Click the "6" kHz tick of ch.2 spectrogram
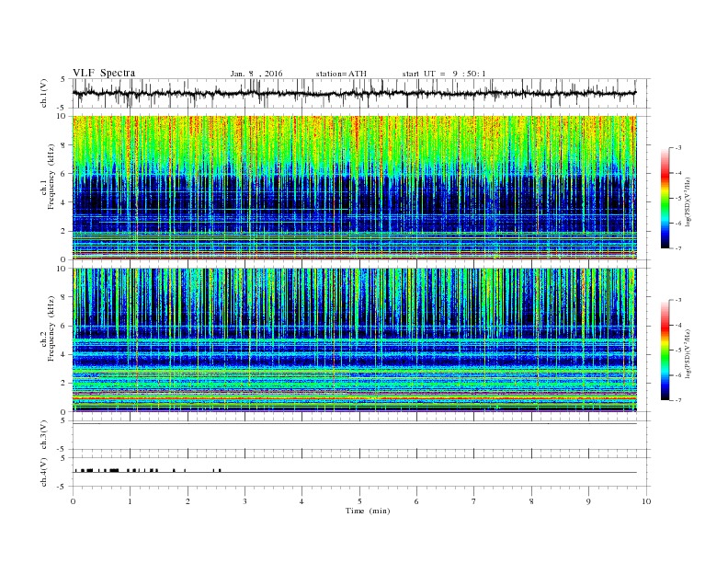 63,326
